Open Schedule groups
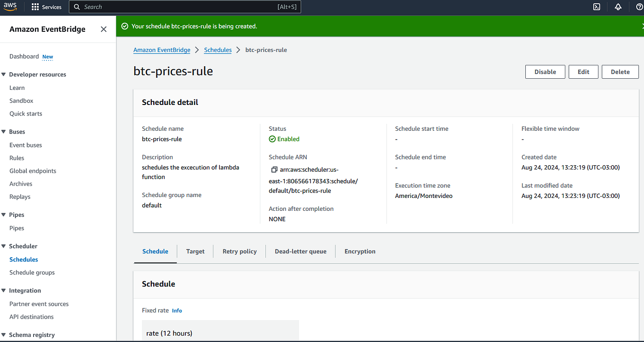Viewport: 644px width, 342px height. [32, 272]
